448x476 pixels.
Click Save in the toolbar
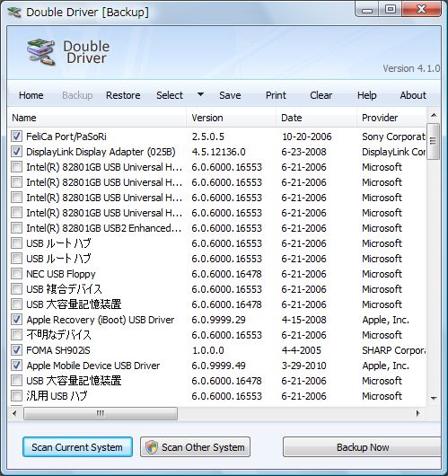[x=230, y=95]
